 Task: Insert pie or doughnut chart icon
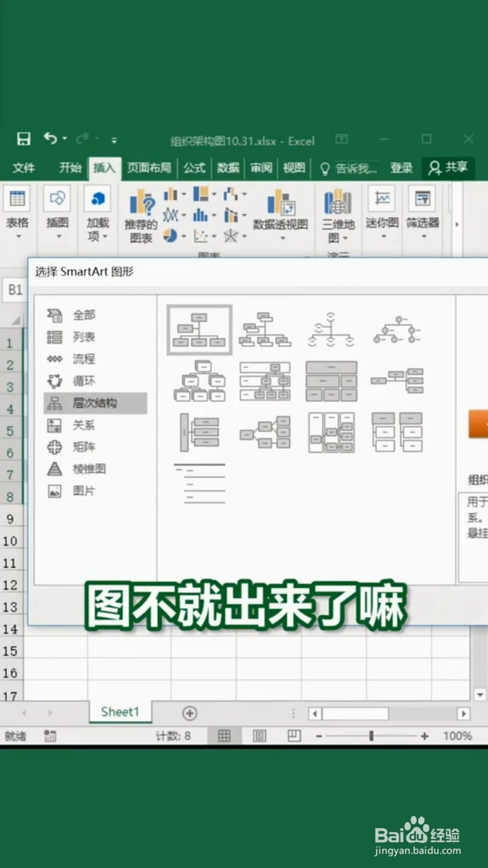point(174,235)
